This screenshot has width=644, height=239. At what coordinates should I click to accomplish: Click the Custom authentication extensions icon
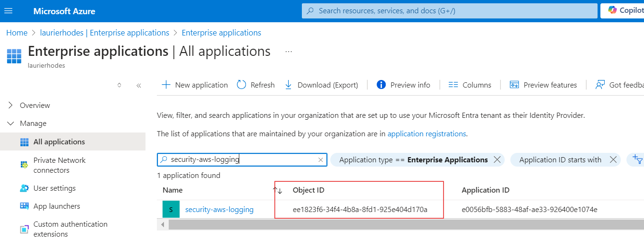pyautogui.click(x=25, y=229)
